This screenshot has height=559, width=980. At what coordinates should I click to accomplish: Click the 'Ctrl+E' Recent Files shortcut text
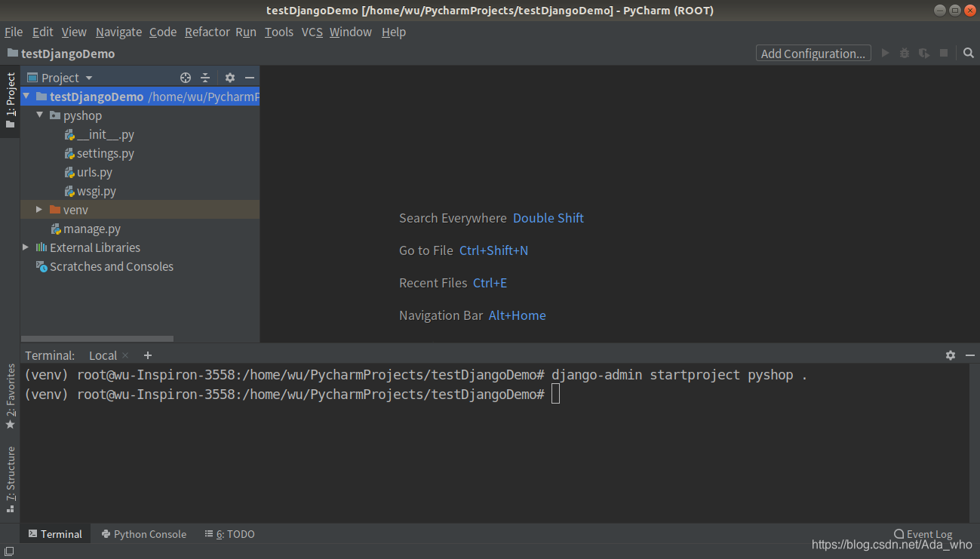[490, 283]
